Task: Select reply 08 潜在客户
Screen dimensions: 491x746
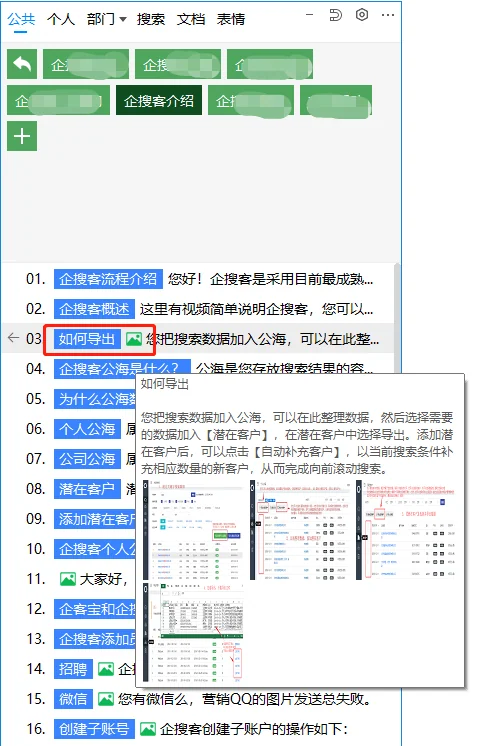Action: pos(87,489)
